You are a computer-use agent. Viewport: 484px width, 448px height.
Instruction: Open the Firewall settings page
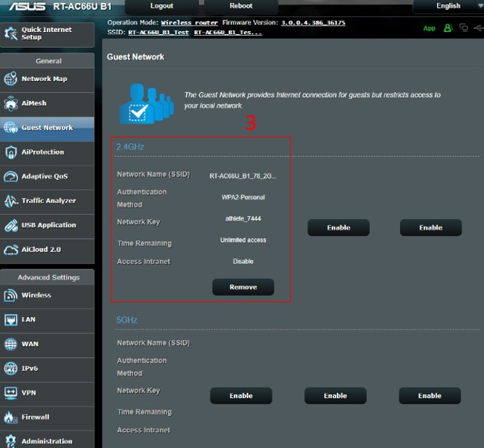pos(47,417)
